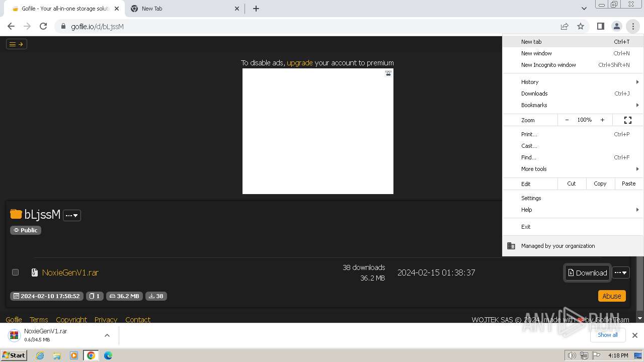Open the tab search chevron
The image size is (644, 362).
point(584,9)
